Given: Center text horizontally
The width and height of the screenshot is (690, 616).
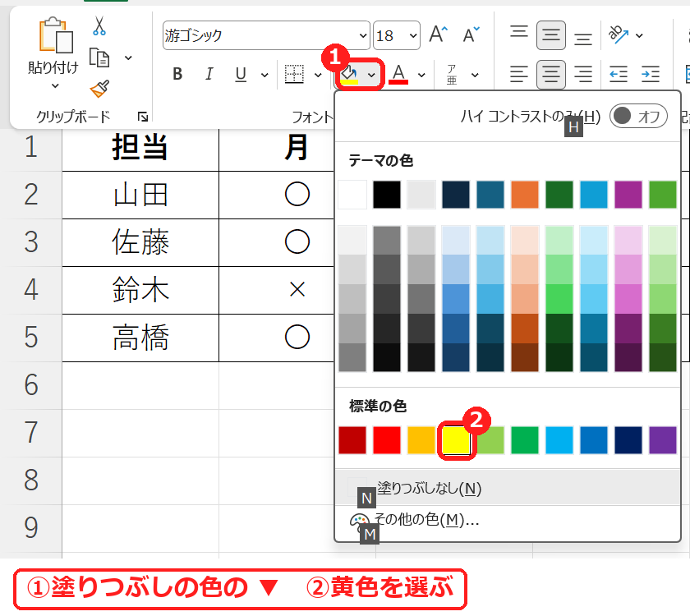Looking at the screenshot, I should (x=551, y=74).
